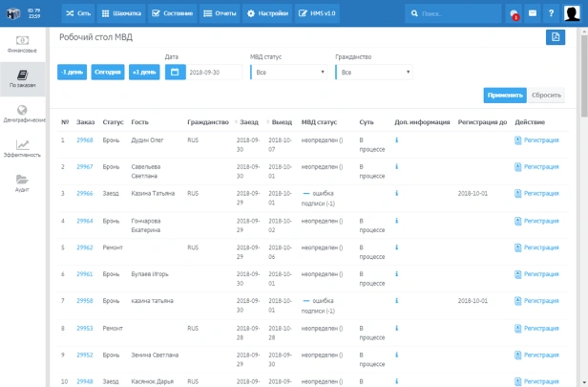This screenshot has height=387, width=588.
Task: Click the search field in top bar
Action: click(x=456, y=13)
